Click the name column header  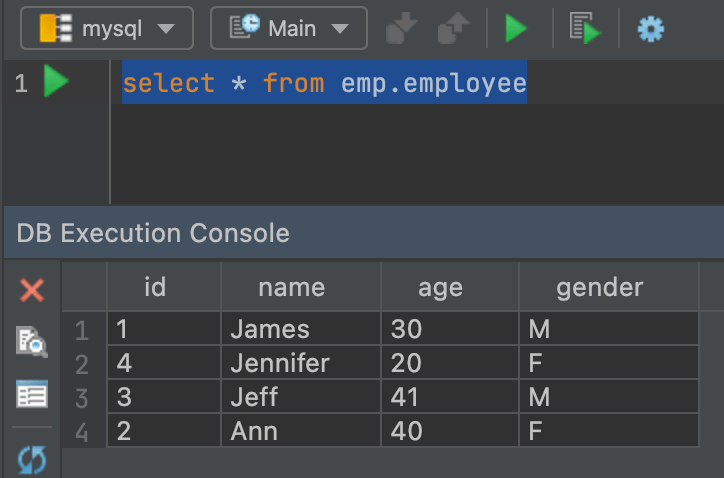pos(291,288)
